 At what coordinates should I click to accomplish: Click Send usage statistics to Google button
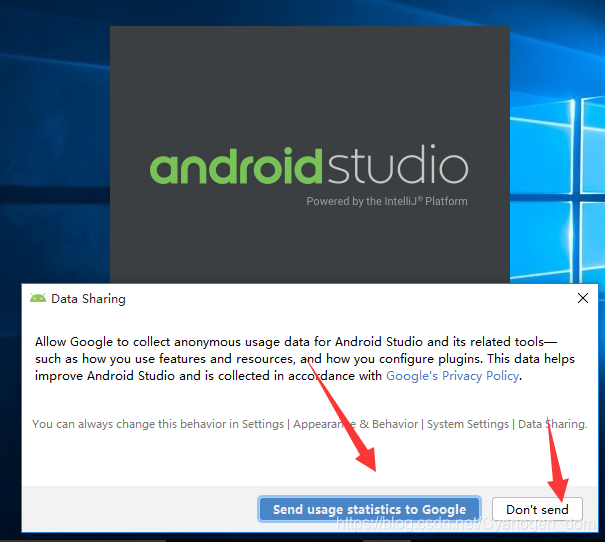[369, 509]
